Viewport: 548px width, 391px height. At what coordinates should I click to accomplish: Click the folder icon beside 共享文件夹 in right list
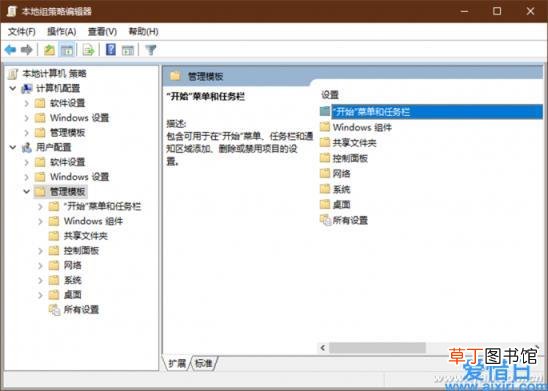325,142
